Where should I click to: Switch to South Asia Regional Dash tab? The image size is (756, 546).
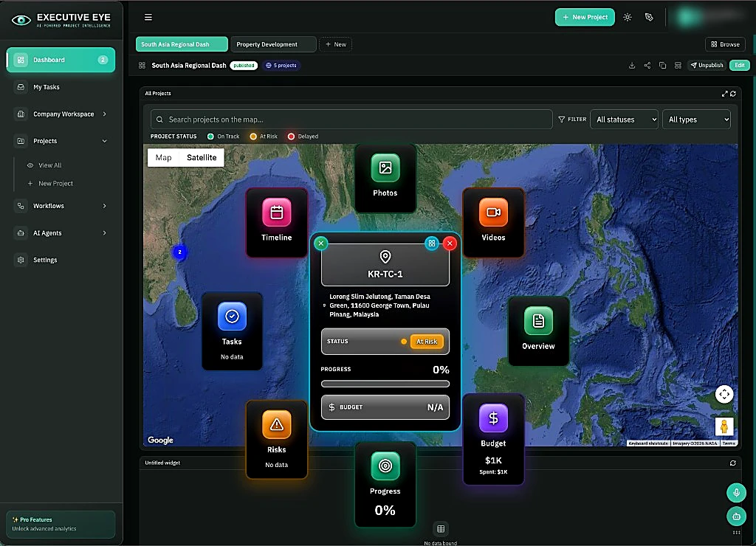click(182, 44)
